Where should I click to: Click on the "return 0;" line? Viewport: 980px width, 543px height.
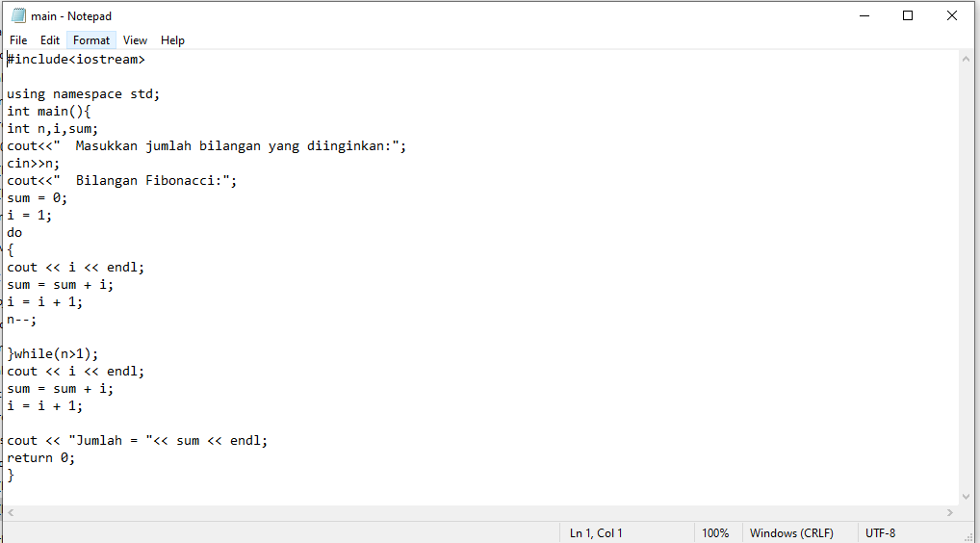(41, 458)
